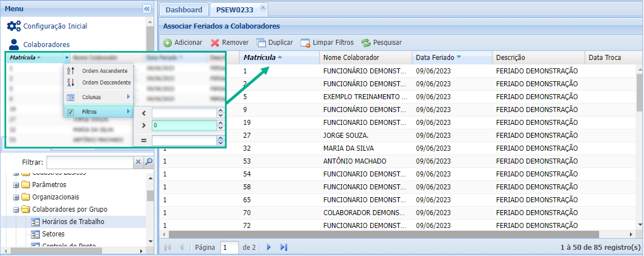The height and width of the screenshot is (256, 644).
Task: Click the Página number input field
Action: (229, 247)
